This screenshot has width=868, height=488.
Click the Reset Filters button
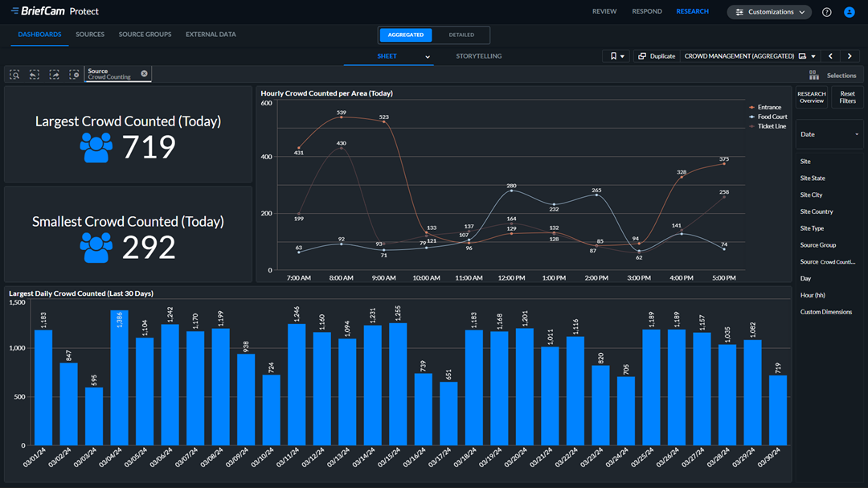847,97
